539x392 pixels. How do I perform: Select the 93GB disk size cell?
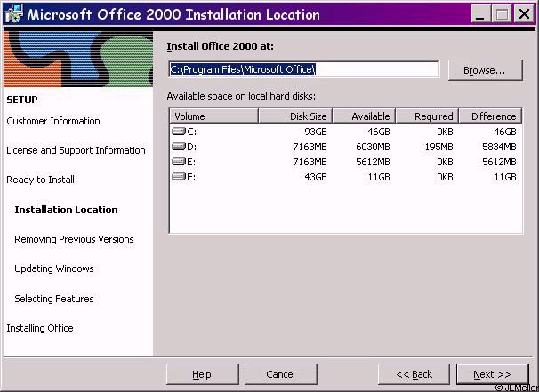(x=315, y=132)
